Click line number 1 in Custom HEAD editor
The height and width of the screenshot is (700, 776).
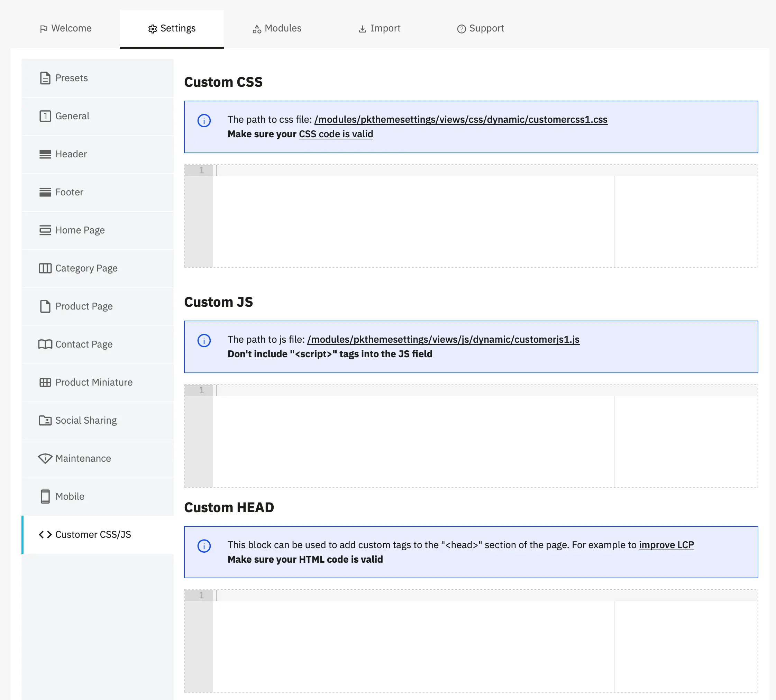[x=201, y=596]
